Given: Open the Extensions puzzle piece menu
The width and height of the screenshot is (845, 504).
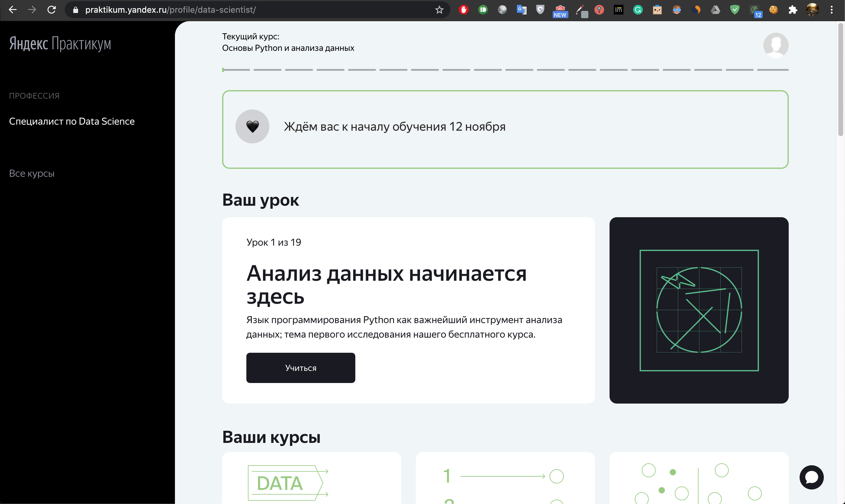Looking at the screenshot, I should (x=793, y=10).
